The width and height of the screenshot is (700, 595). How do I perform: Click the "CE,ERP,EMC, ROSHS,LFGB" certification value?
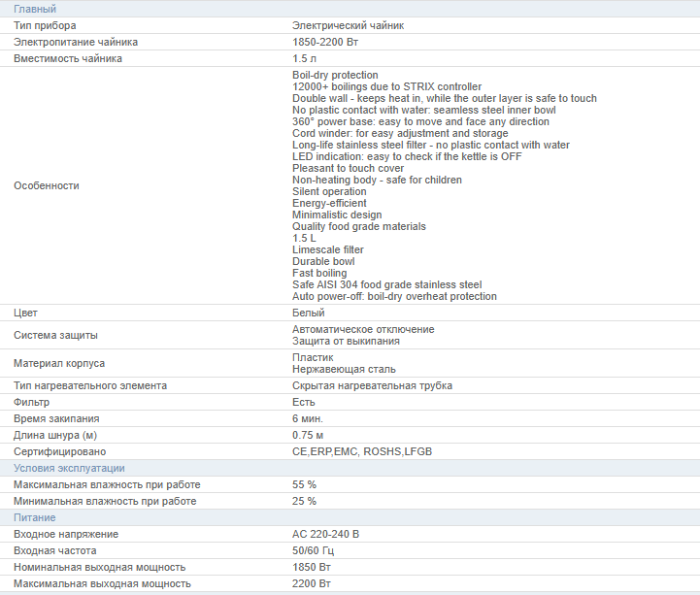(x=362, y=451)
